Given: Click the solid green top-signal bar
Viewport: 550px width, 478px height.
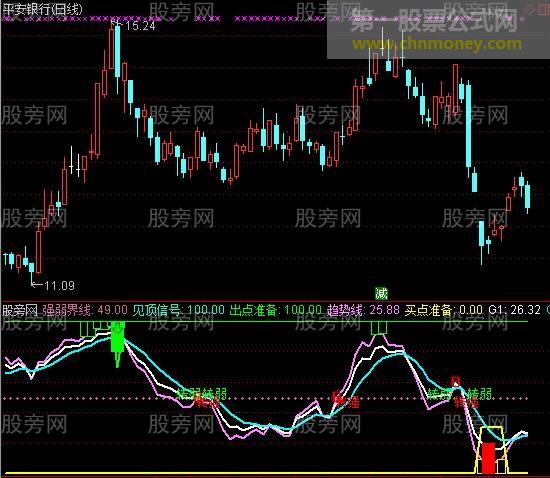Looking at the screenshot, I should coord(118,338).
